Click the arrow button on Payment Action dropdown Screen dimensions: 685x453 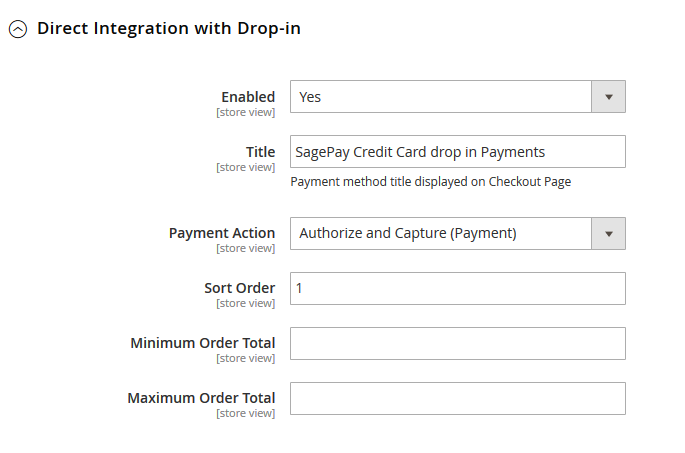click(x=608, y=233)
